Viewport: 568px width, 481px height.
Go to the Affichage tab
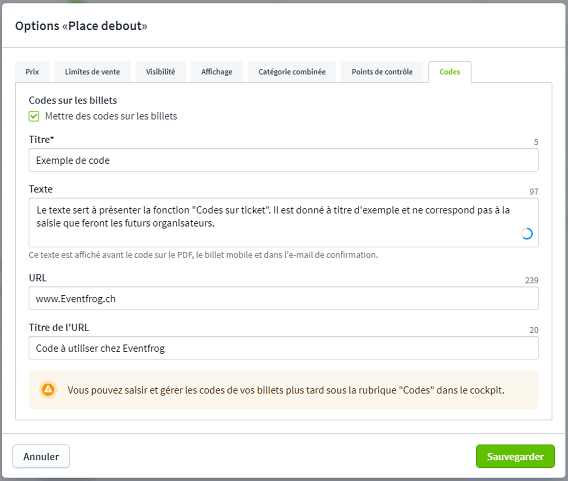tap(217, 72)
